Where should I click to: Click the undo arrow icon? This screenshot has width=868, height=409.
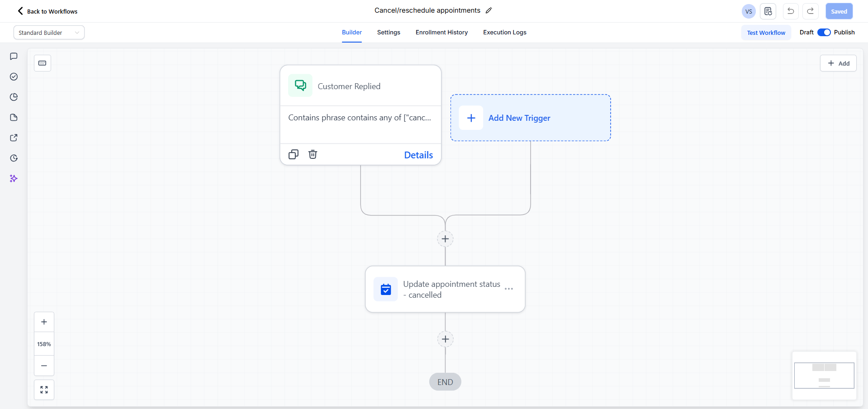790,11
